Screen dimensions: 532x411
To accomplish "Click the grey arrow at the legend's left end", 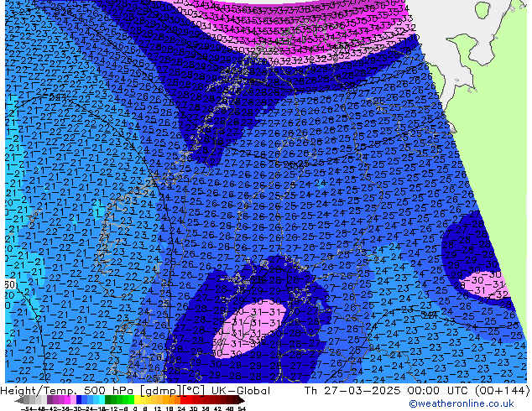I will tap(19, 400).
